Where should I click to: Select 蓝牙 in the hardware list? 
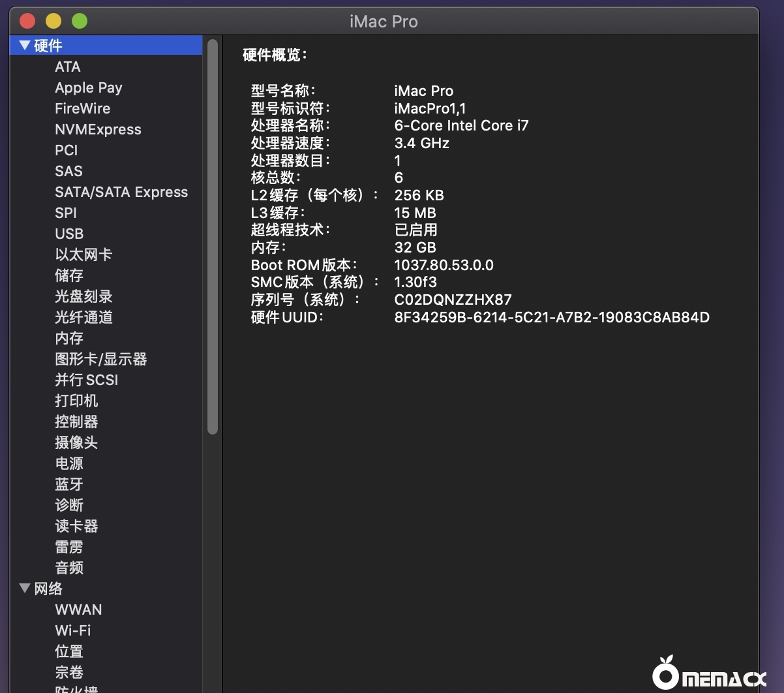pyautogui.click(x=69, y=484)
